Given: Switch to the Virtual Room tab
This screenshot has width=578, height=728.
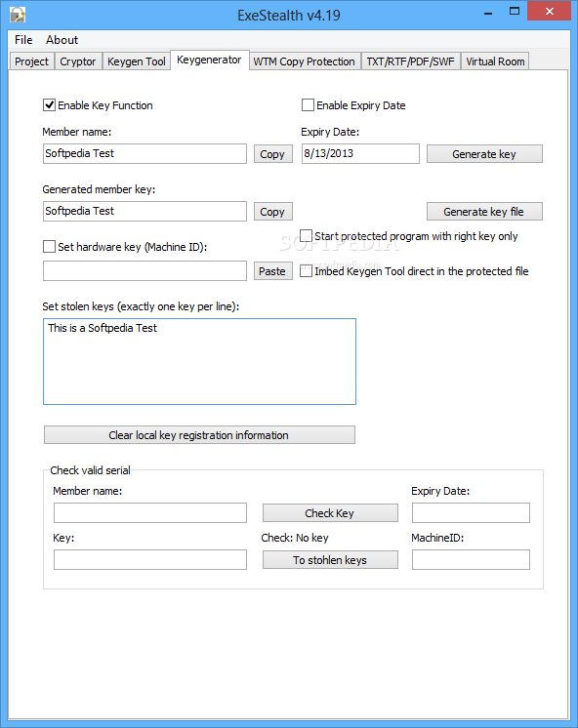Looking at the screenshot, I should 495,61.
